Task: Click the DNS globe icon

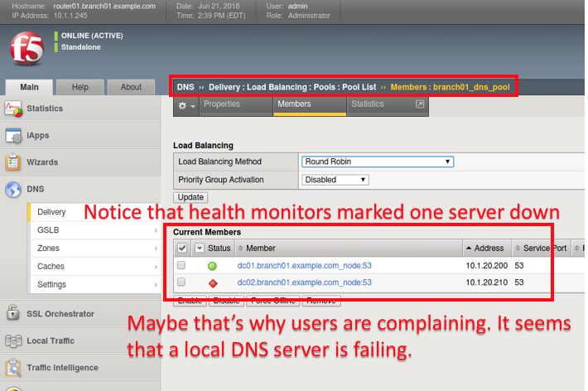Action: (13, 189)
